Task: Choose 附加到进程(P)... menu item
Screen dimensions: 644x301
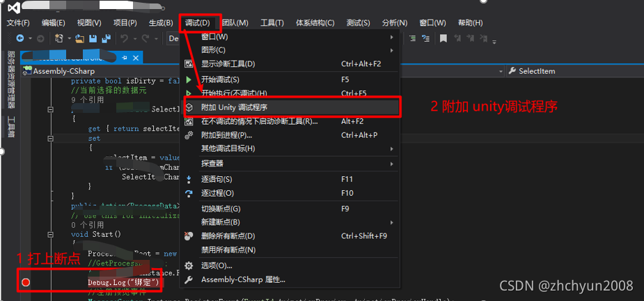Action: [291, 135]
